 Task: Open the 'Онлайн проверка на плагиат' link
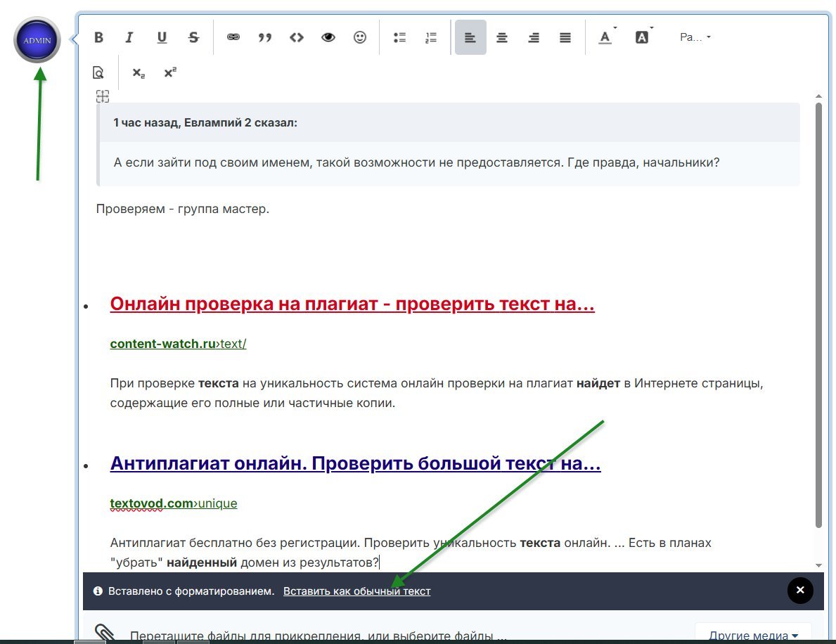point(352,304)
